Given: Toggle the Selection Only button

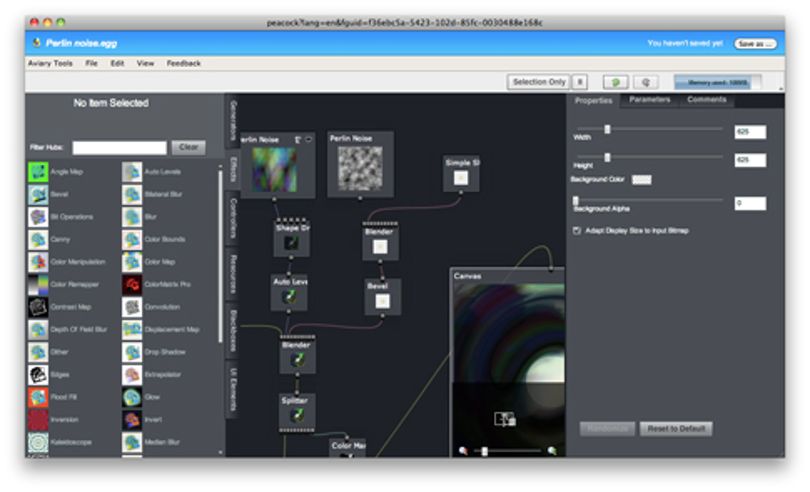Looking at the screenshot, I should pos(539,82).
